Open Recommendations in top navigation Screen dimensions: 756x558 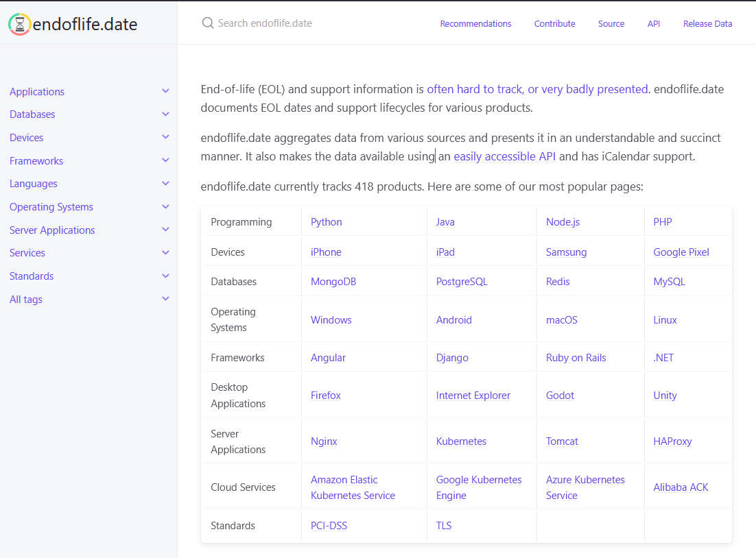[475, 23]
